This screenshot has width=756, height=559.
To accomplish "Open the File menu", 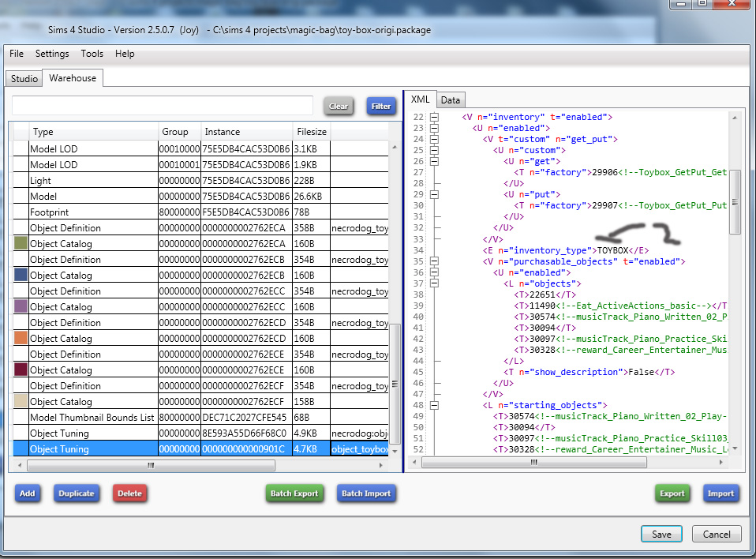I will point(16,54).
